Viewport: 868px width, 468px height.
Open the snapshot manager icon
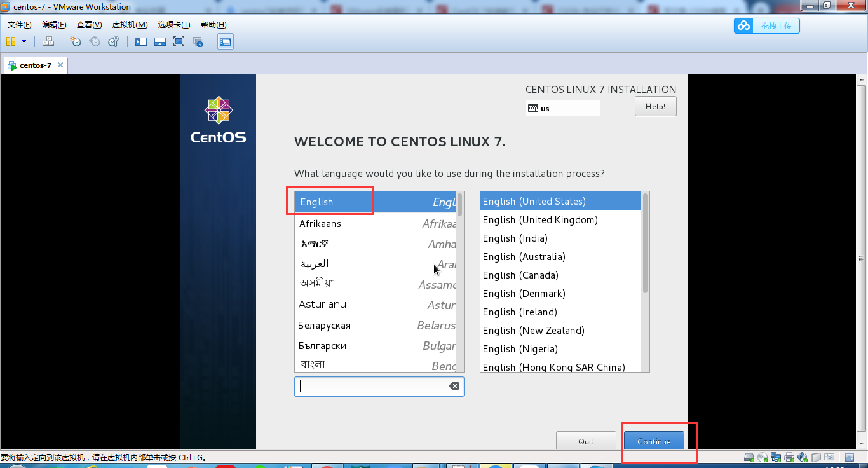point(114,41)
